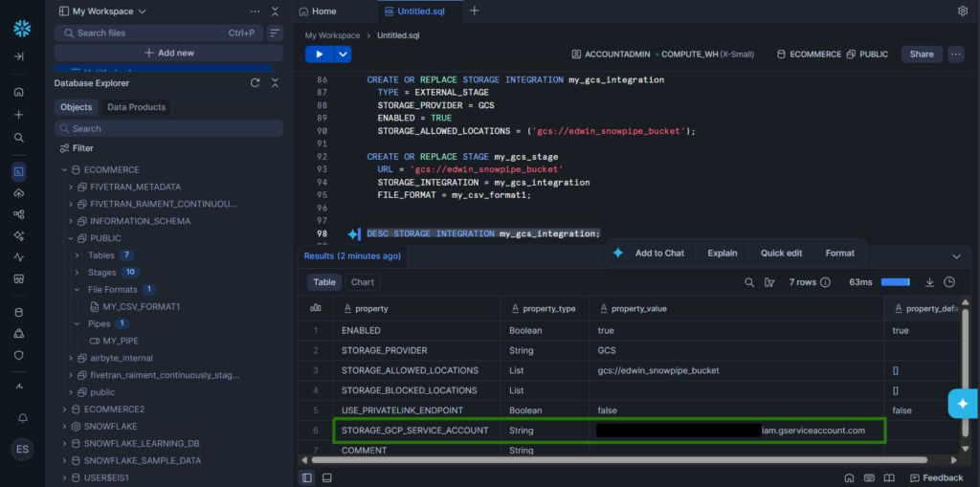This screenshot has width=980, height=487.
Task: Click the Create plus icon in sidebar
Action: (19, 115)
